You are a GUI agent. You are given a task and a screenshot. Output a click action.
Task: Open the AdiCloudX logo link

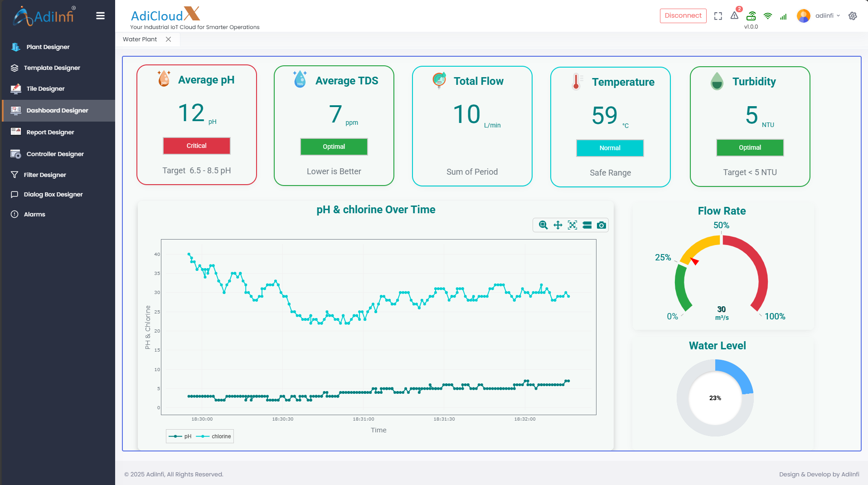coord(165,15)
